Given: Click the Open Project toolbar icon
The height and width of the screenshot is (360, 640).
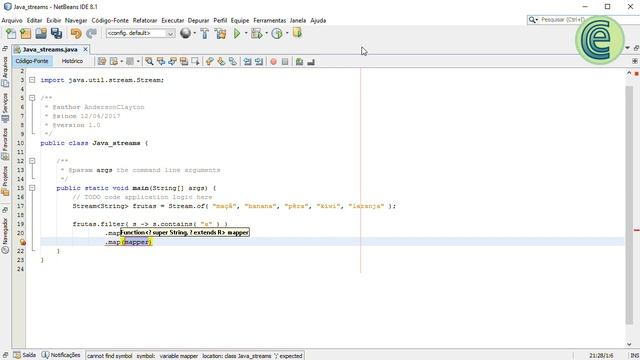Looking at the screenshot, I should tap(41, 33).
